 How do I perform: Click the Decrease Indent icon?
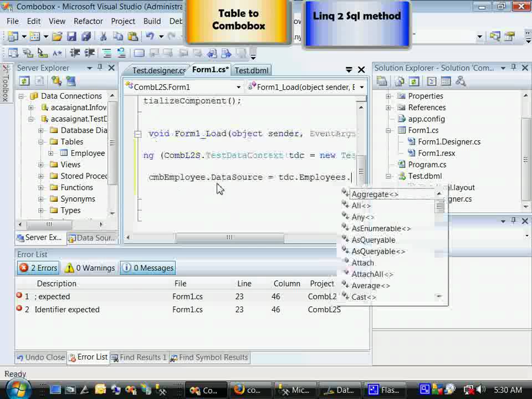75,53
